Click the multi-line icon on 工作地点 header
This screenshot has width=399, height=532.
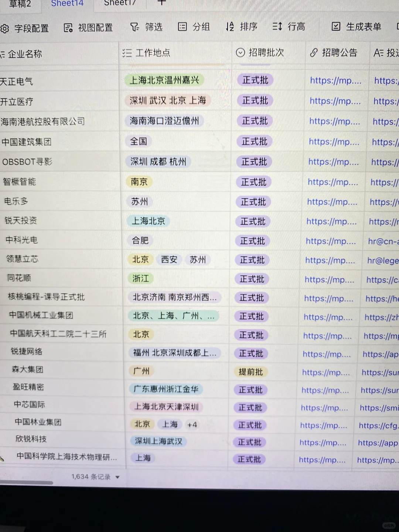point(127,53)
